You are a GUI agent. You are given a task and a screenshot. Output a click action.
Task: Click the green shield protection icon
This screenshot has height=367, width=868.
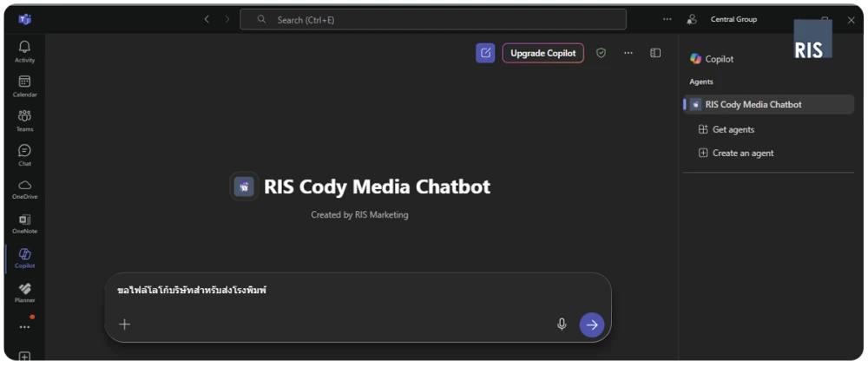601,53
